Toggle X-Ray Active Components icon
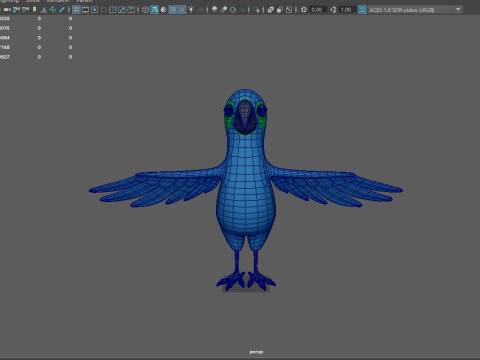 (280, 10)
